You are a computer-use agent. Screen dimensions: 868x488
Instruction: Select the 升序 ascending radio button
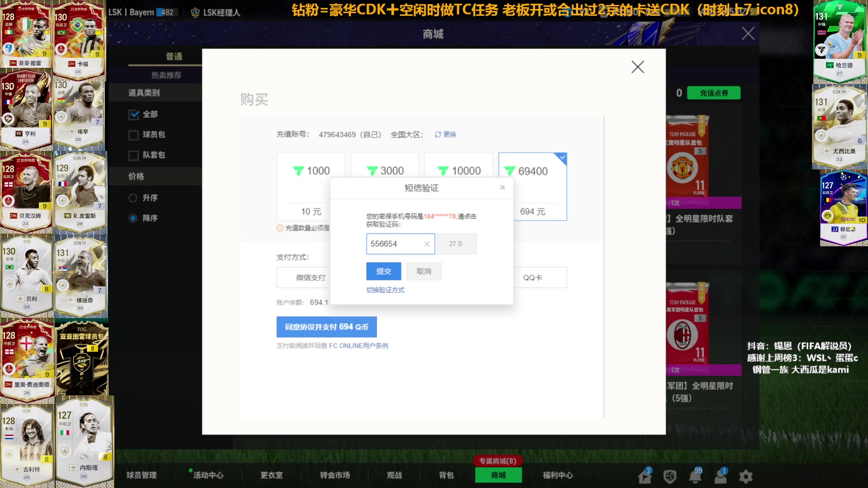(133, 198)
